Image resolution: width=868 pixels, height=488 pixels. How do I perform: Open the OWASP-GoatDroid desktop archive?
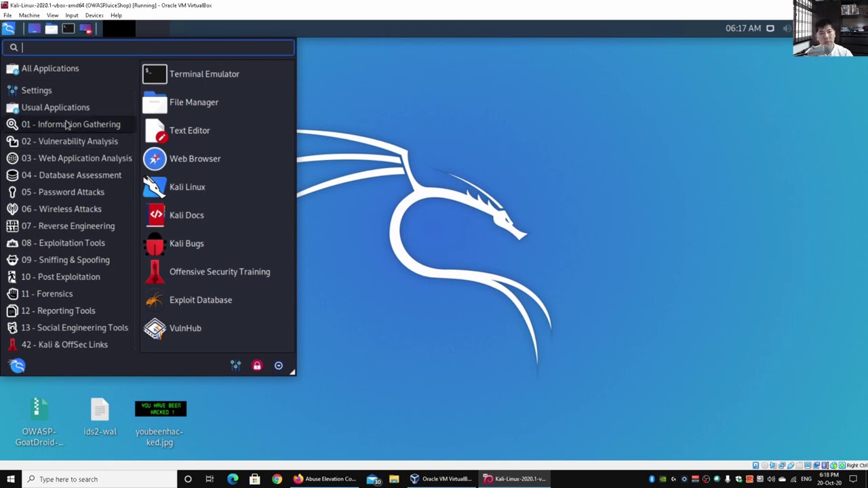(39, 422)
